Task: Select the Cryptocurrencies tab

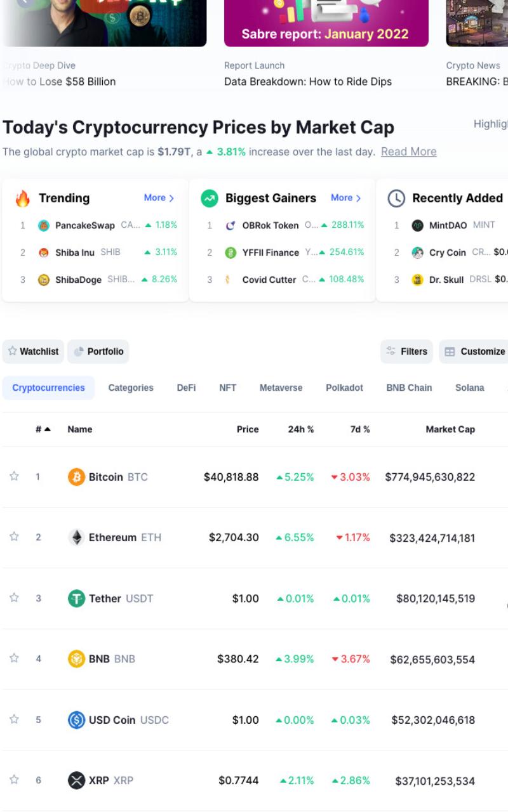Action: pyautogui.click(x=48, y=388)
